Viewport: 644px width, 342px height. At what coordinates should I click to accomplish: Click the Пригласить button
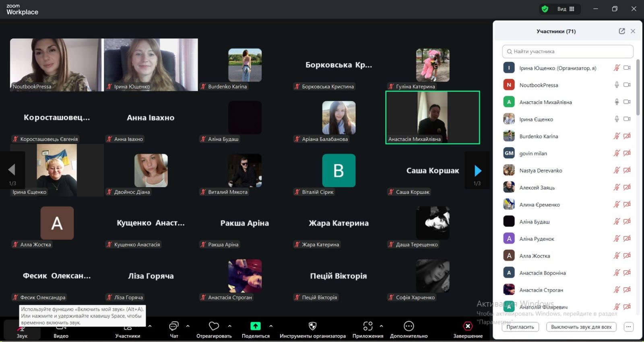520,327
